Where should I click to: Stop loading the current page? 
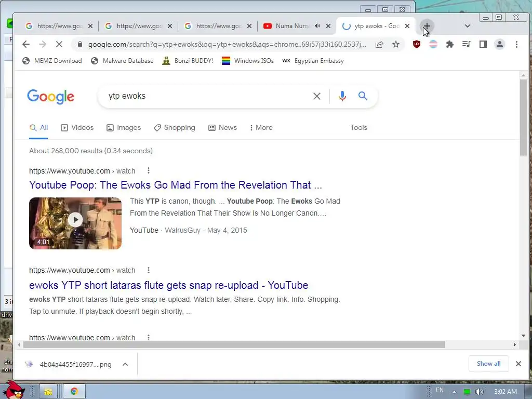pos(59,44)
